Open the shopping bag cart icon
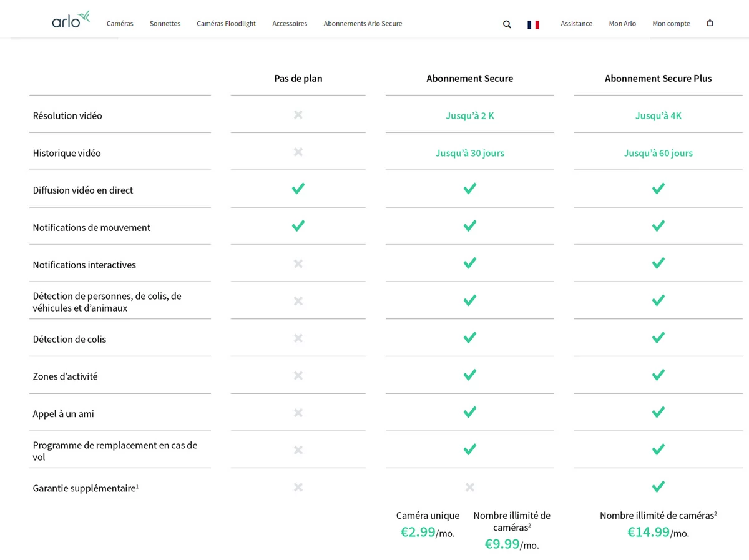 pyautogui.click(x=710, y=23)
